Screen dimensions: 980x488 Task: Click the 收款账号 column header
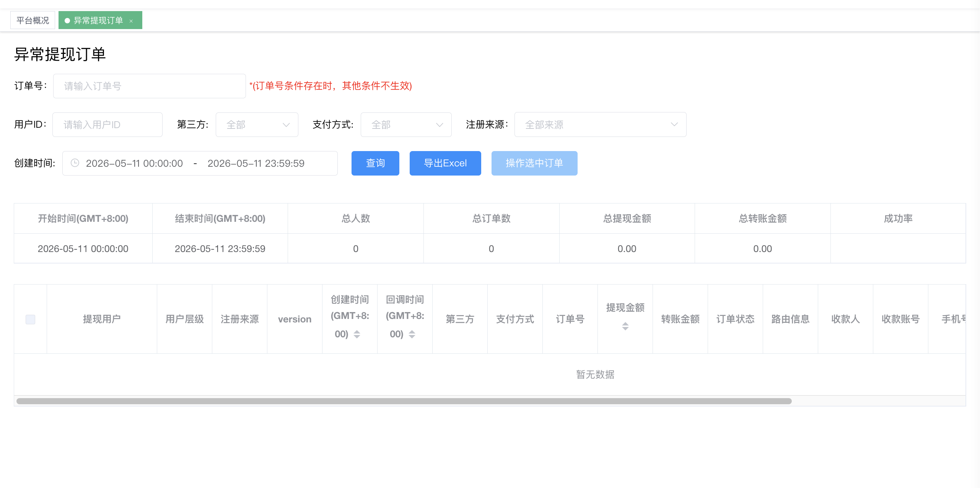(900, 319)
